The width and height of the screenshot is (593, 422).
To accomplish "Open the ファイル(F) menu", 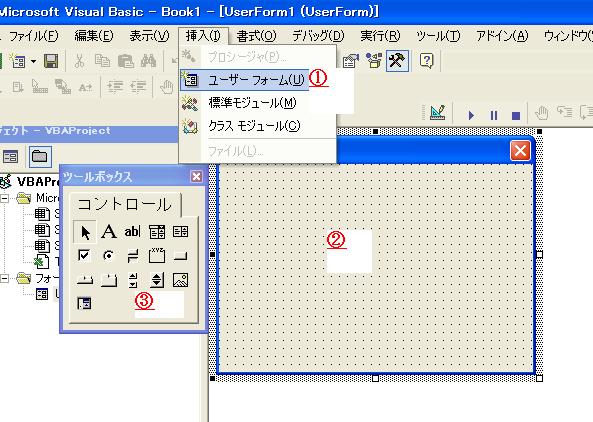I will (x=33, y=36).
